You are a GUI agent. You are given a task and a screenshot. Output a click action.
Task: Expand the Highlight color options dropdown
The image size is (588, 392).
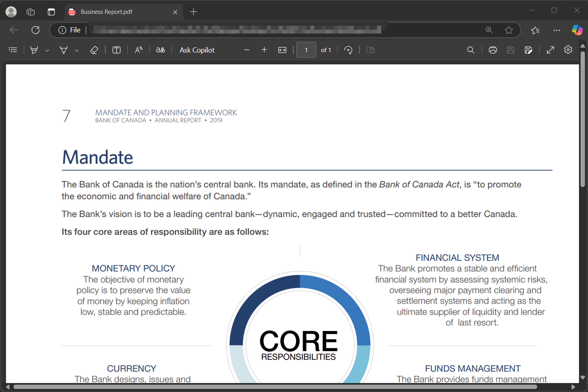47,51
